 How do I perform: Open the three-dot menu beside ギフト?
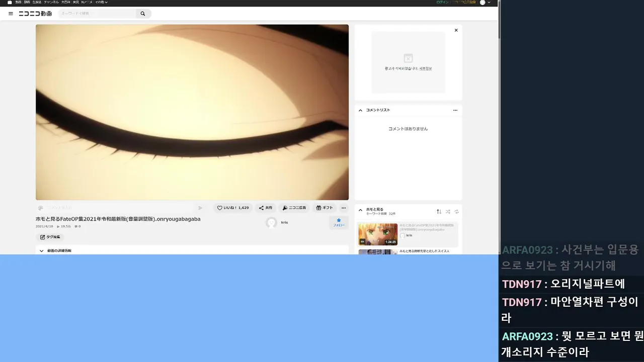[x=344, y=208]
